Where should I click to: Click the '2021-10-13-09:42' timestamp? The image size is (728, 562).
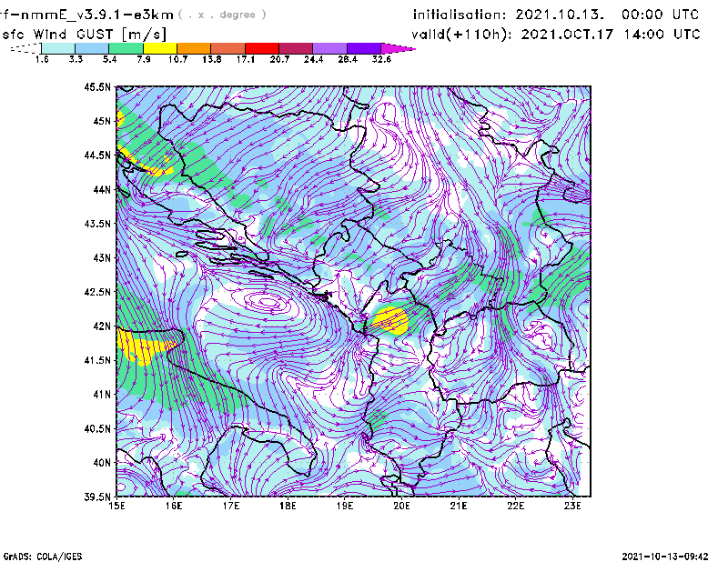point(665,557)
